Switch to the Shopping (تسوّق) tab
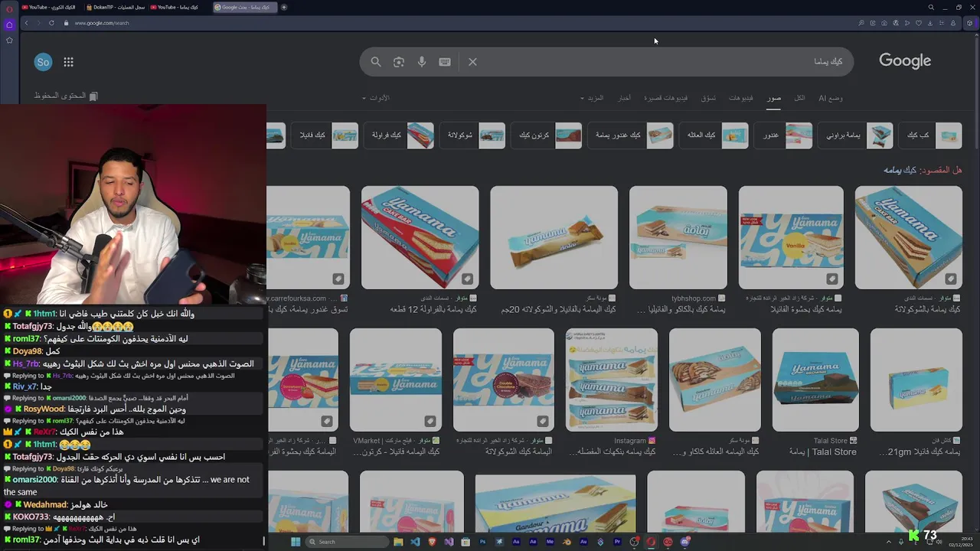Screen dimensions: 980x551 pos(708,98)
